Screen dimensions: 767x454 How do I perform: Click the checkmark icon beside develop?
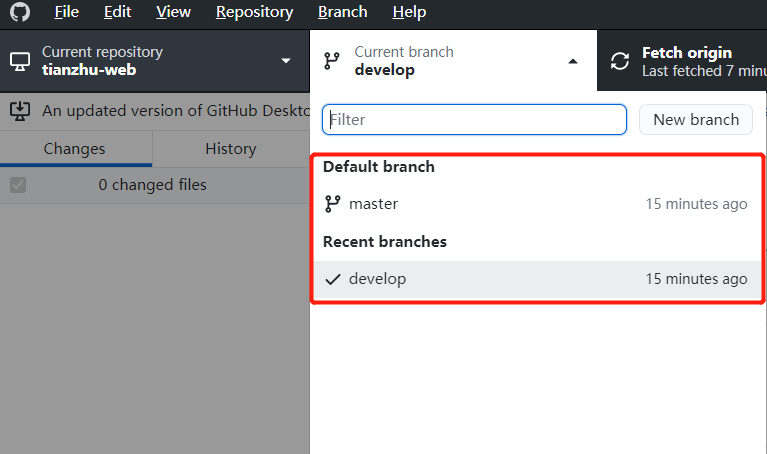(333, 279)
